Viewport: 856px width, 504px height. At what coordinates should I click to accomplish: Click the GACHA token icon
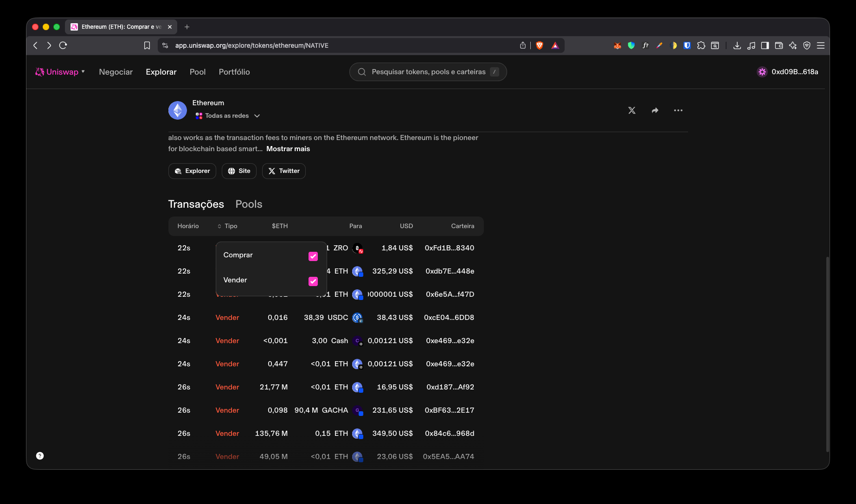coord(357,410)
